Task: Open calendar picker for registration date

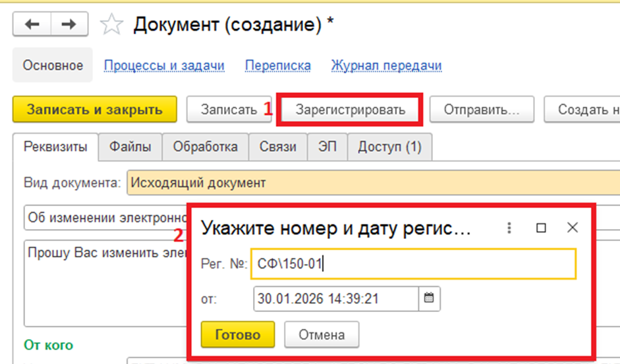Action: point(429,298)
